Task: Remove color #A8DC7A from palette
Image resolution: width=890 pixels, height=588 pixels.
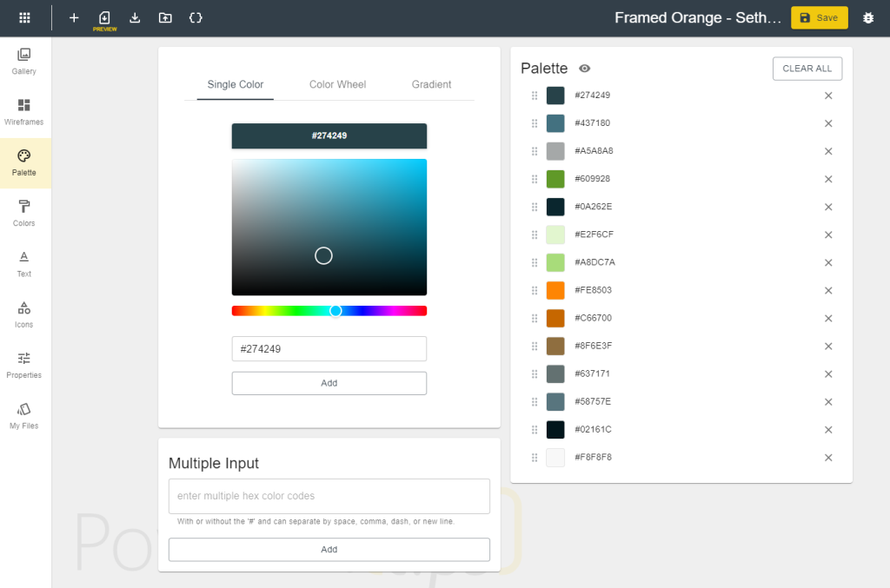Action: click(x=828, y=262)
